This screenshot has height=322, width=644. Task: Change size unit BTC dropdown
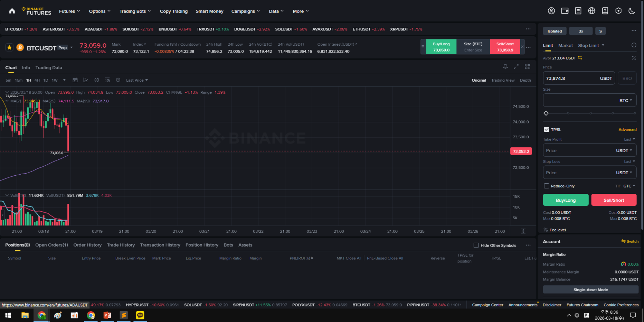(626, 100)
